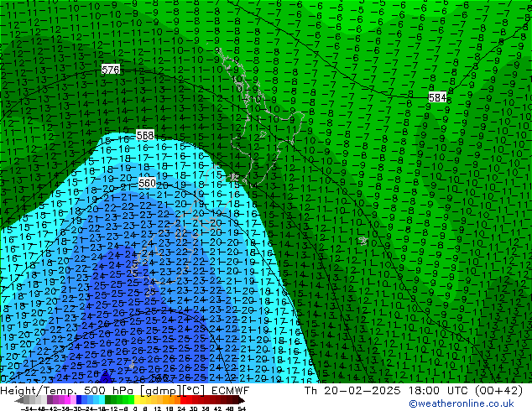The width and height of the screenshot is (532, 411).
Task: Click the dark red right arrow of legend
Action: 242,400
